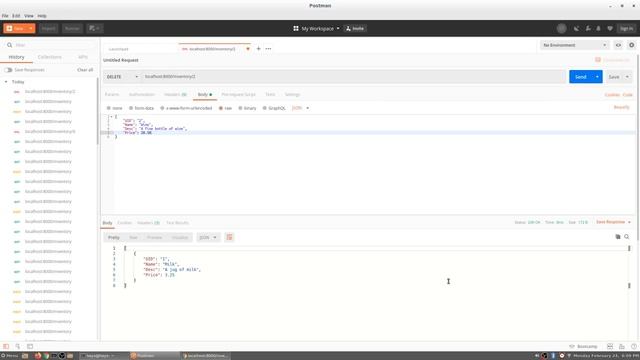The image size is (640, 360).
Task: Open the console icon in status bar
Action: [30, 346]
